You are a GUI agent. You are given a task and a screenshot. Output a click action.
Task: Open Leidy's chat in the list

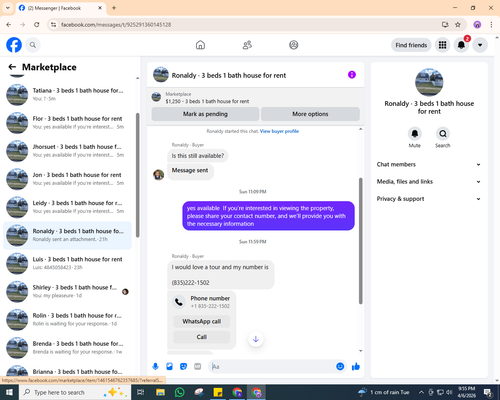tap(67, 207)
